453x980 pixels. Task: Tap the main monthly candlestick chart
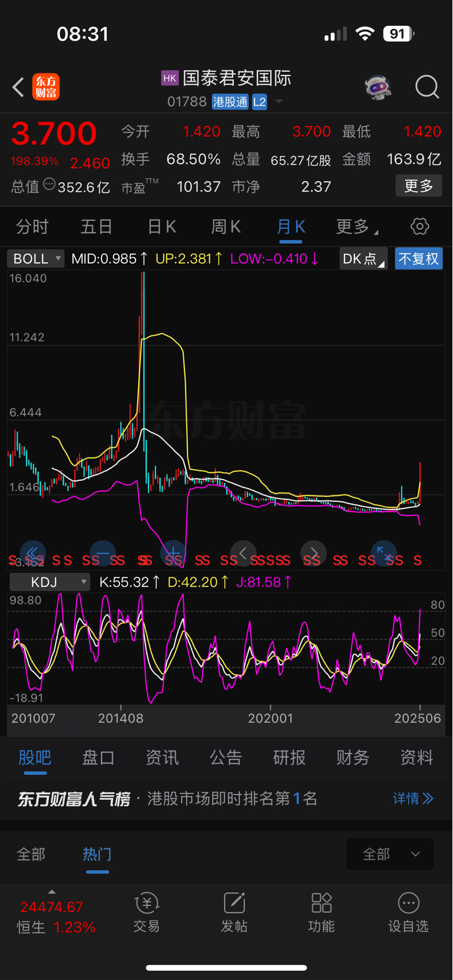coord(226,420)
